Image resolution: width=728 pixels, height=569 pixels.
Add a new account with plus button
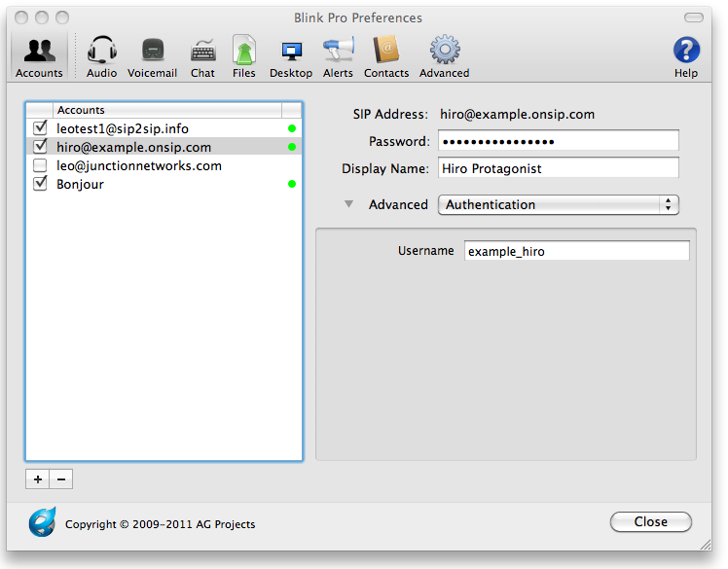point(38,479)
